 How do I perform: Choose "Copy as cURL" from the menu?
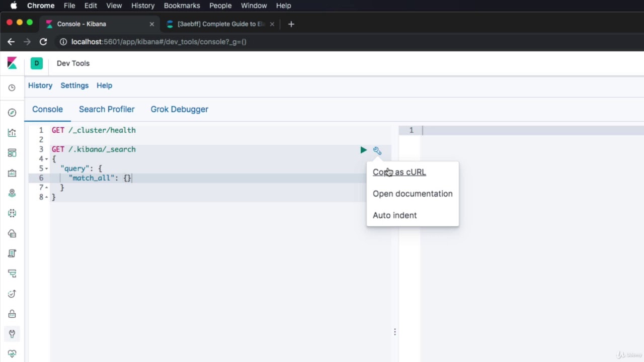click(399, 172)
